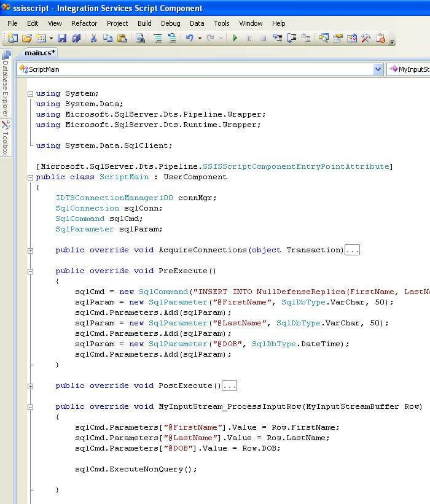430x504 pixels.
Task: Click the Open File folder icon
Action: pos(27,38)
